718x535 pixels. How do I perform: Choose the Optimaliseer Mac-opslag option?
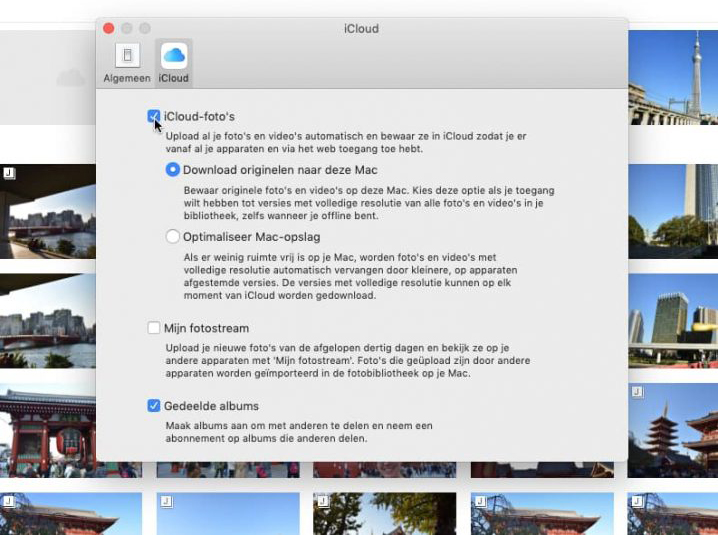173,237
